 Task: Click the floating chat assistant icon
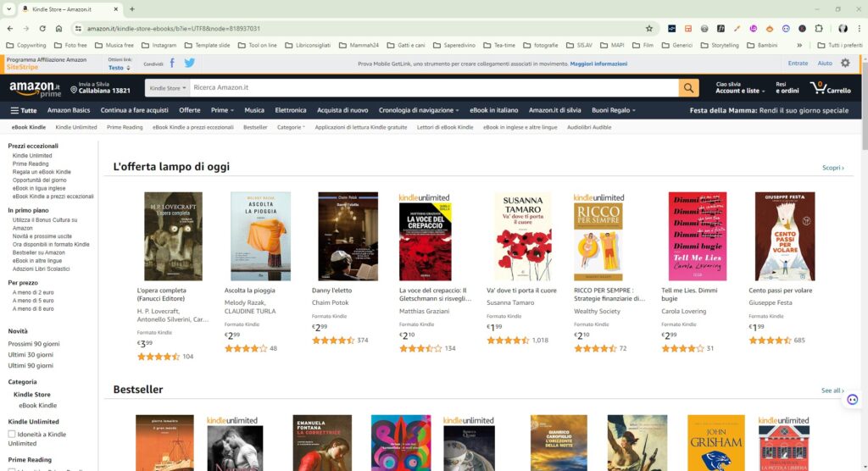(x=852, y=400)
